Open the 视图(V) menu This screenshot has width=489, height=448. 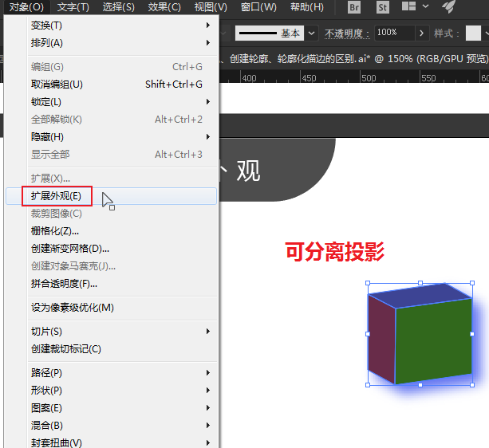click(211, 7)
